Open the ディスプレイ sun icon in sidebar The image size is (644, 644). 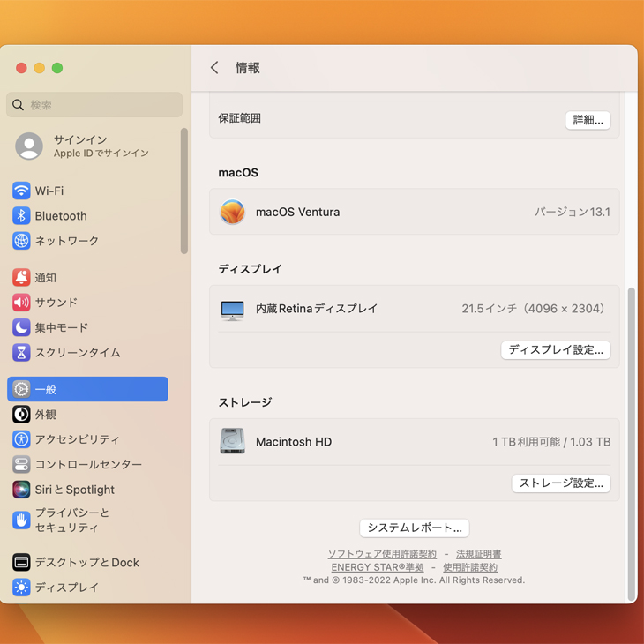click(21, 588)
